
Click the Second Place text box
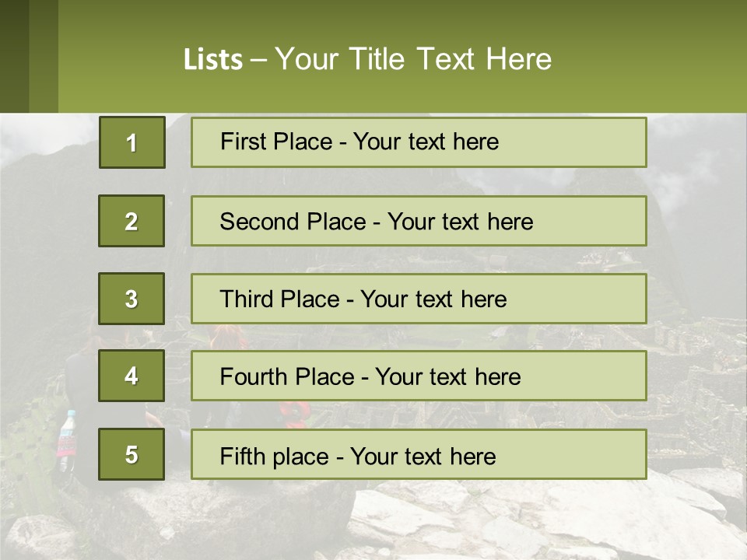419,221
